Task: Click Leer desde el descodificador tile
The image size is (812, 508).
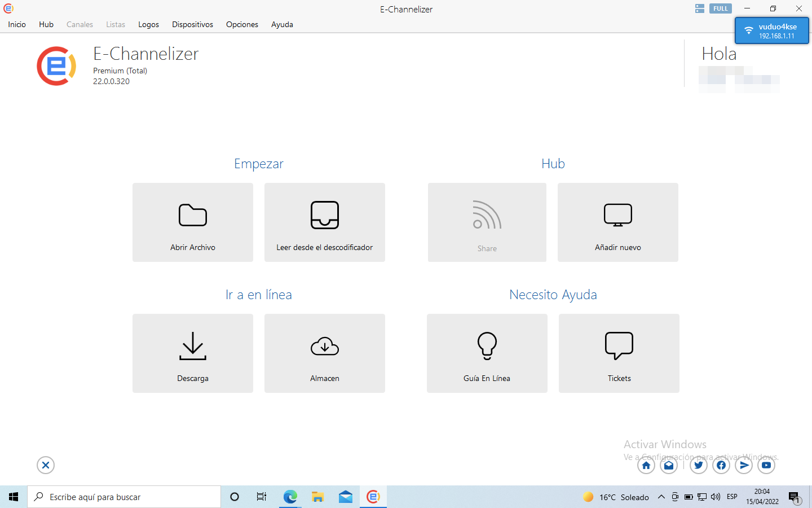Action: [x=324, y=222]
